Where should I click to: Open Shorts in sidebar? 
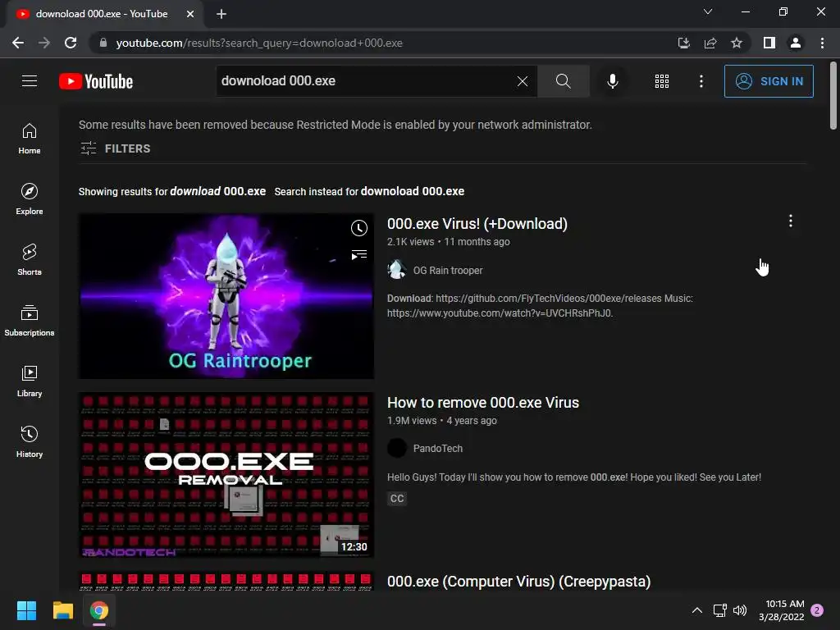click(x=30, y=260)
